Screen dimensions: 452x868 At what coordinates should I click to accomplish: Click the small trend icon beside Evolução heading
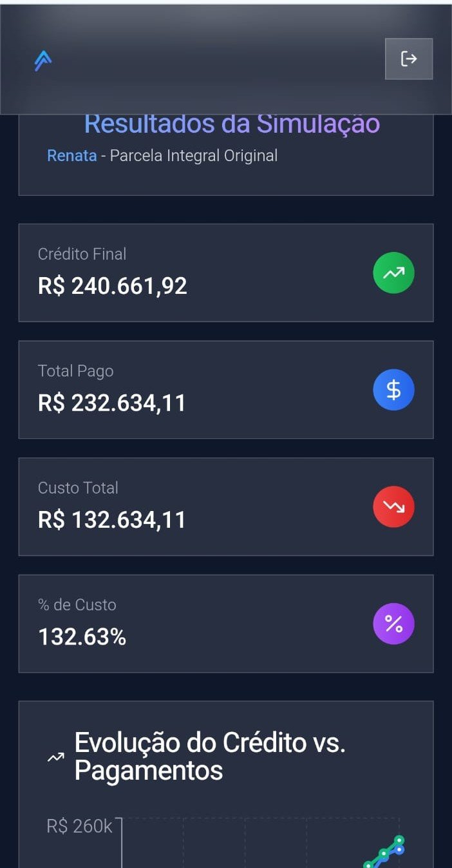pyautogui.click(x=56, y=757)
